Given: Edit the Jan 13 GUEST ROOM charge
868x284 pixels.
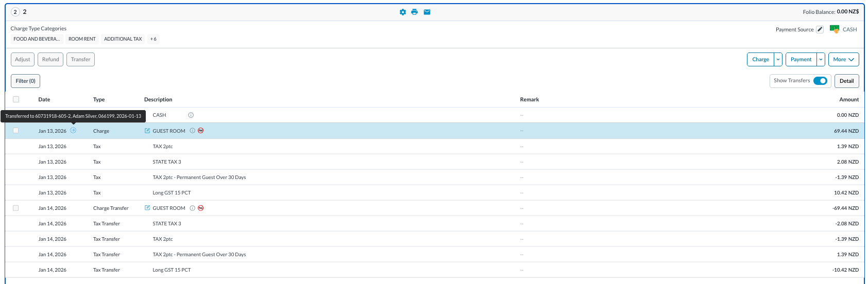Looking at the screenshot, I should 147,131.
